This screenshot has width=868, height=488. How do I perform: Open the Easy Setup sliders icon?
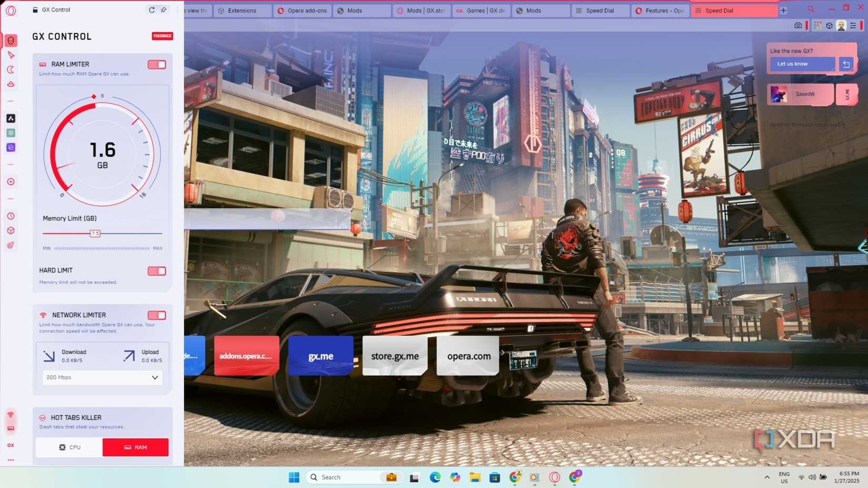(x=853, y=25)
